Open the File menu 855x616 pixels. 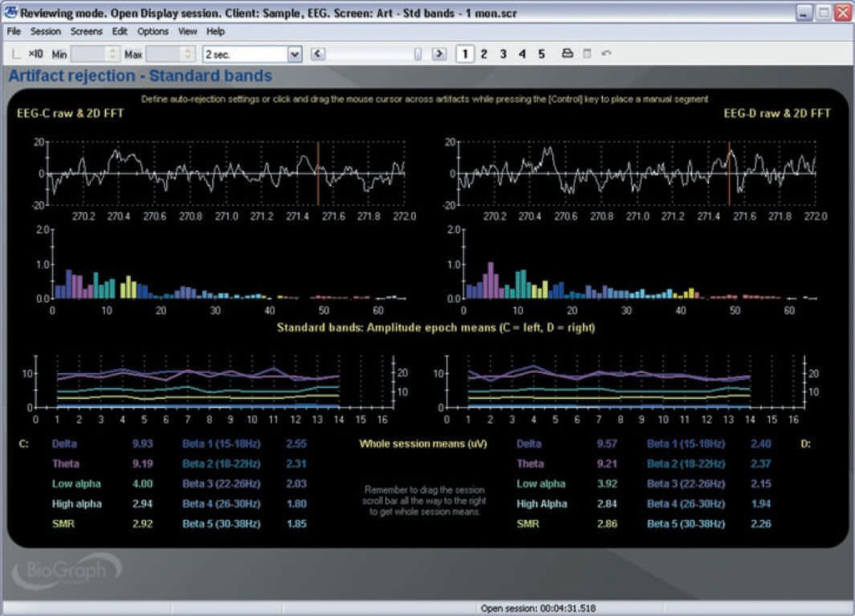tap(13, 32)
